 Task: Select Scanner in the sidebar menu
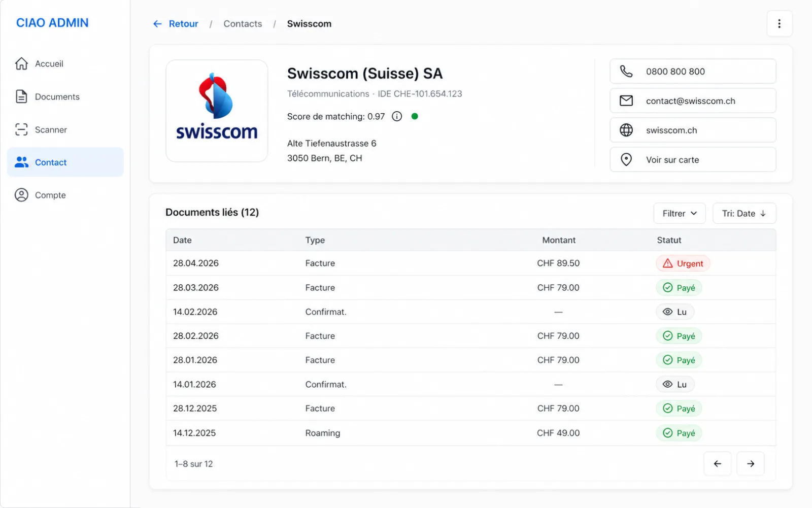point(65,129)
